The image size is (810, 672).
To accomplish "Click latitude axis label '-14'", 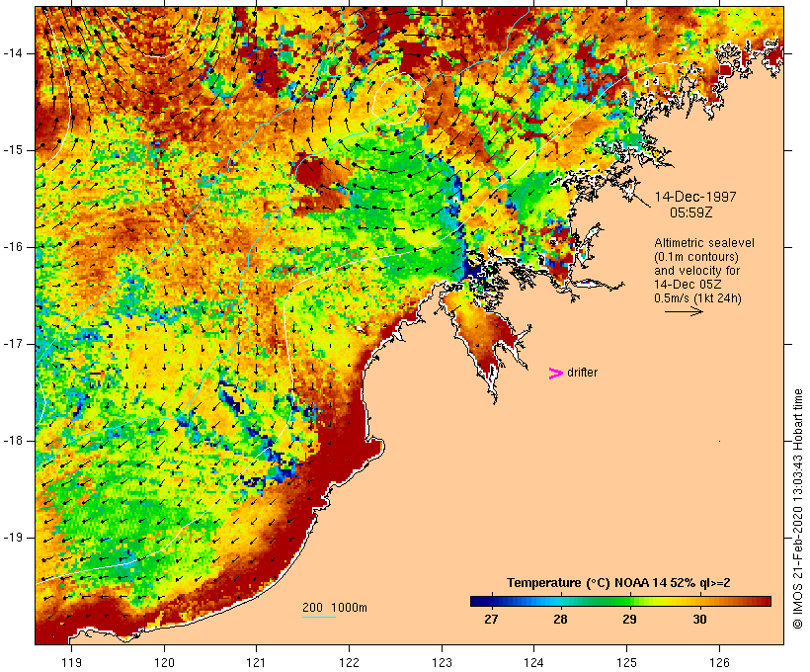I will point(13,53).
